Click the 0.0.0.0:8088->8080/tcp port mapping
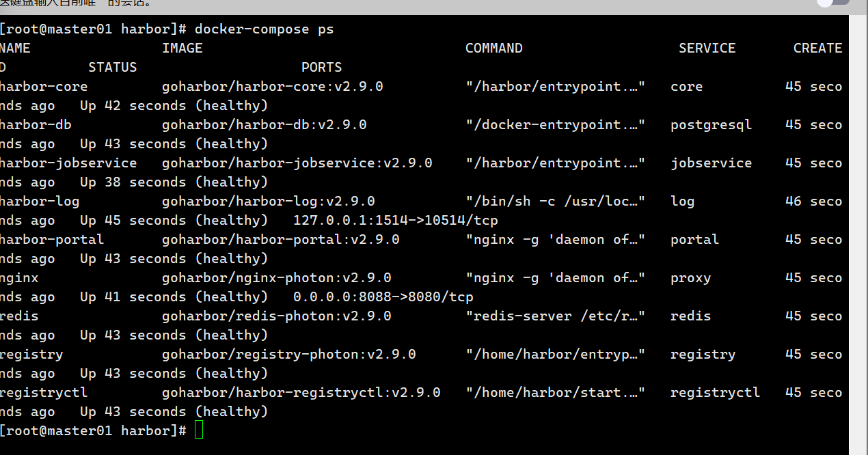This screenshot has width=868, height=455. [x=383, y=297]
